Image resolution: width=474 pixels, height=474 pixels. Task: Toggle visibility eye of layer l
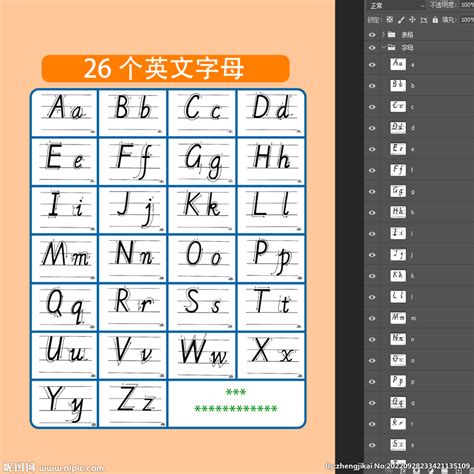click(x=372, y=297)
